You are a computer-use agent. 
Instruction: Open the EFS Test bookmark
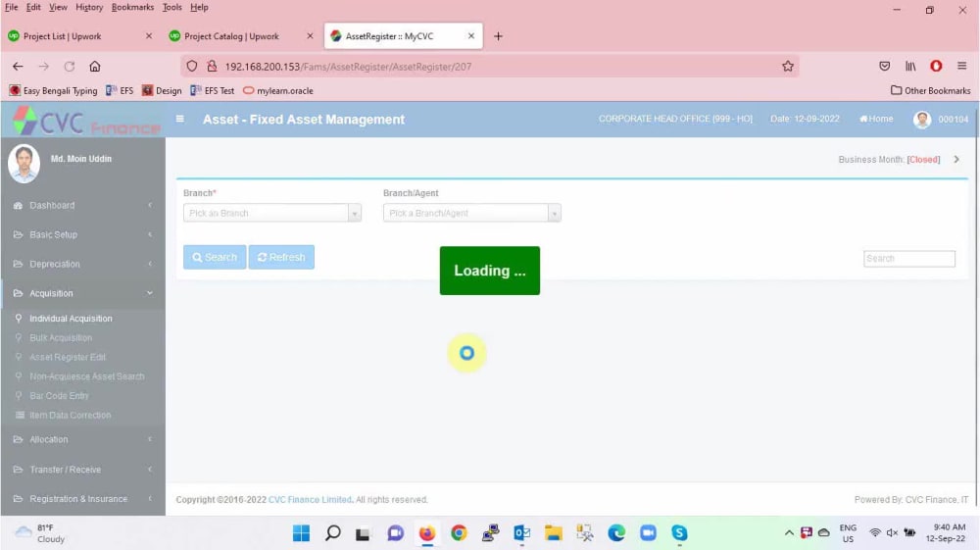tap(213, 90)
